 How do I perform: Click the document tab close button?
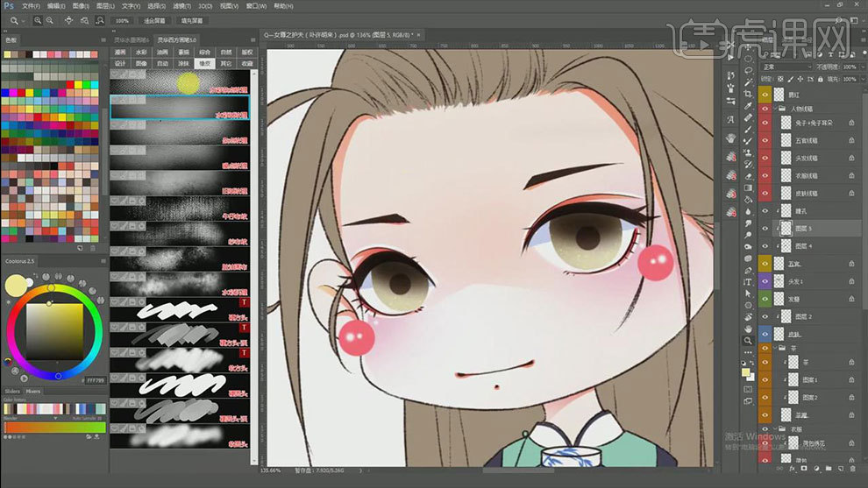coord(418,35)
